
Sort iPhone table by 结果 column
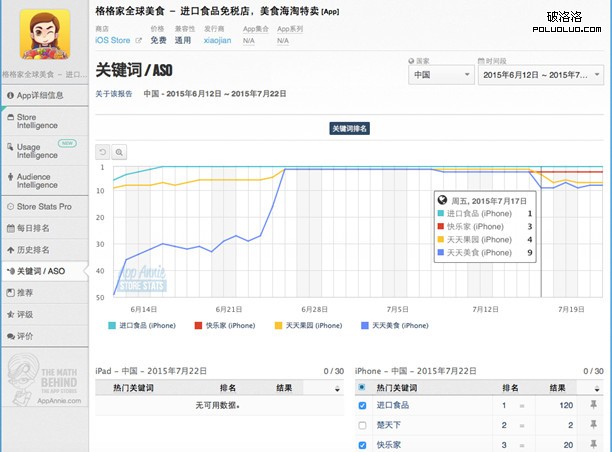click(557, 388)
